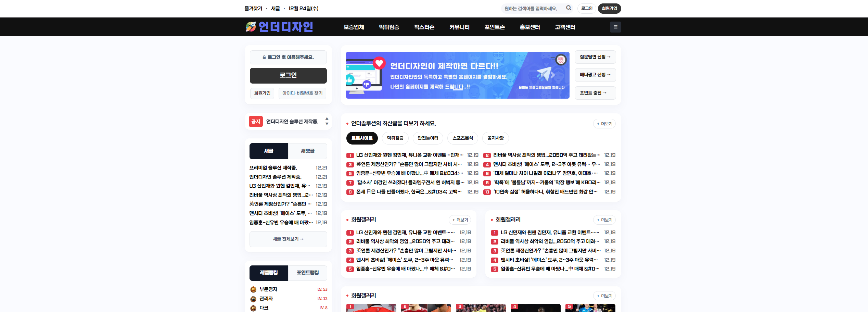This screenshot has width=868, height=312.
Task: Expand bottom 회원갤러리 더보기 button
Action: coord(604,296)
